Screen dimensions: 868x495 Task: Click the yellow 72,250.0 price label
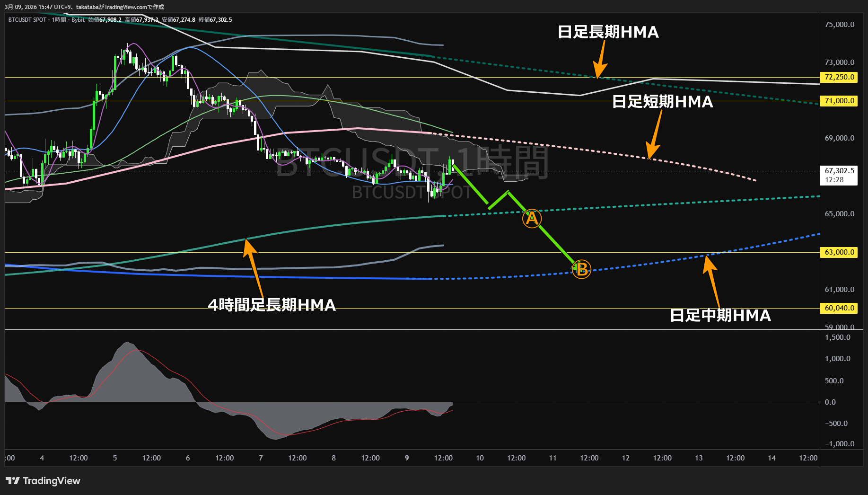tap(839, 77)
